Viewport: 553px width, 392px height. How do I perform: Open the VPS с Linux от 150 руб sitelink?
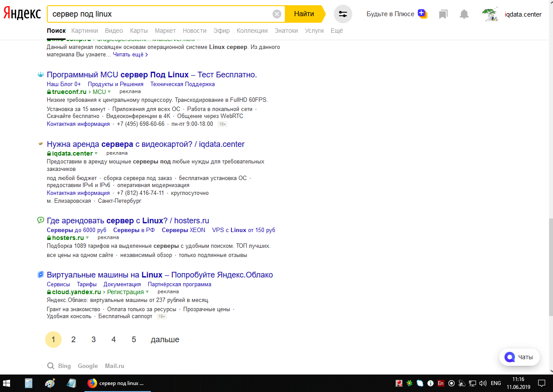244,230
